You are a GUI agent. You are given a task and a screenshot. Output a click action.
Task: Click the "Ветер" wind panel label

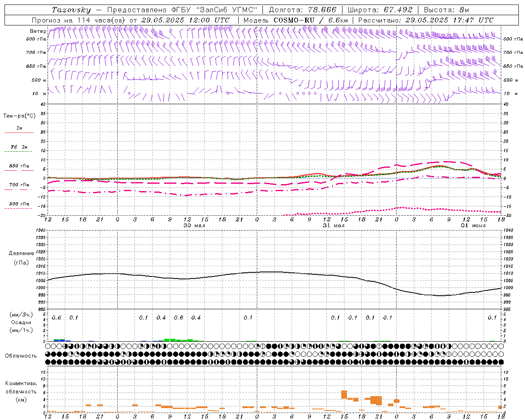pyautogui.click(x=38, y=31)
